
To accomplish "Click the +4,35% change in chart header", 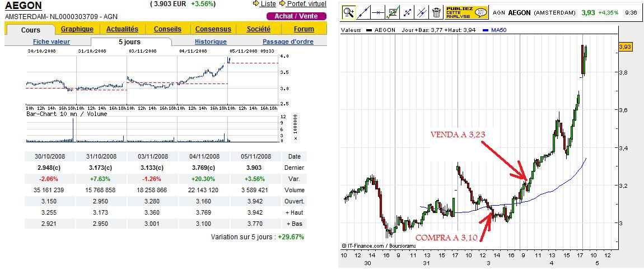I will [x=608, y=13].
